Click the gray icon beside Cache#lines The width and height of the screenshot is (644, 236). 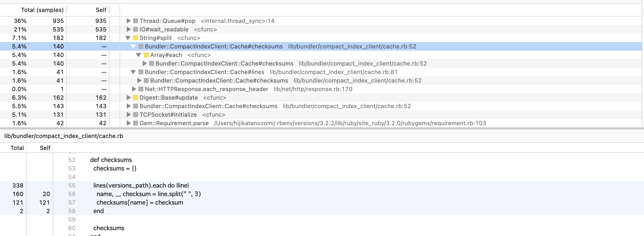click(x=141, y=72)
